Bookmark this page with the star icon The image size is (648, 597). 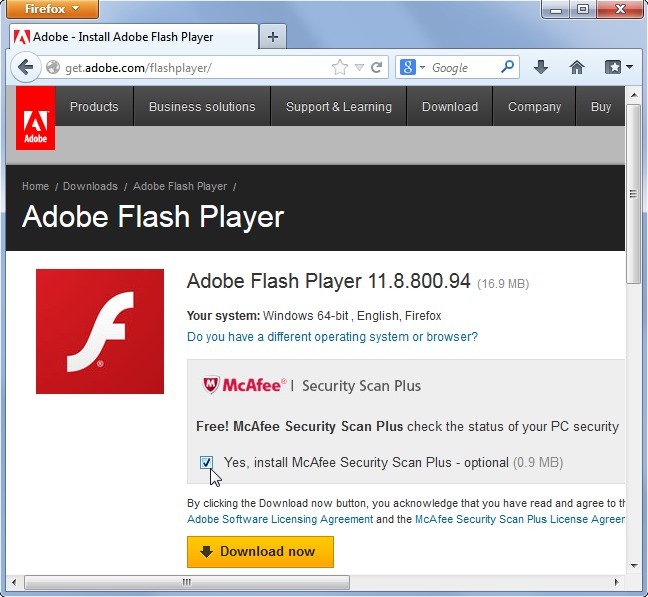coord(340,67)
